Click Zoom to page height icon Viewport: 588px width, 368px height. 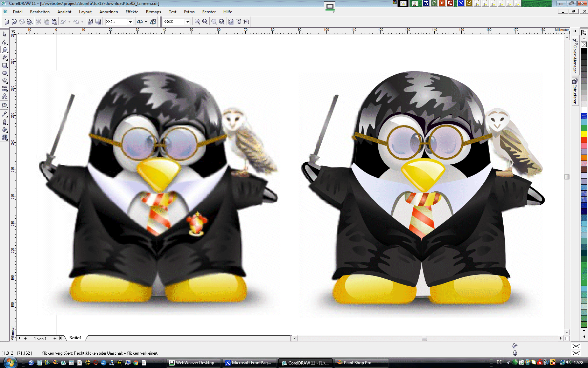[246, 22]
